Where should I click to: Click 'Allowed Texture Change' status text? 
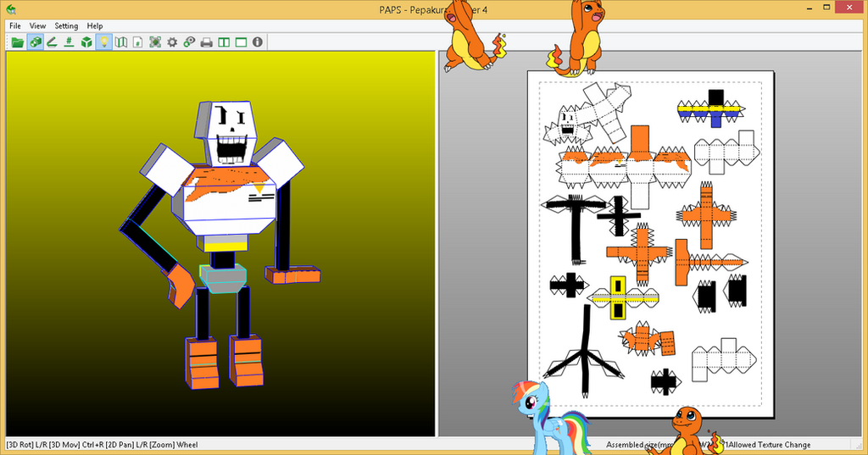(770, 445)
